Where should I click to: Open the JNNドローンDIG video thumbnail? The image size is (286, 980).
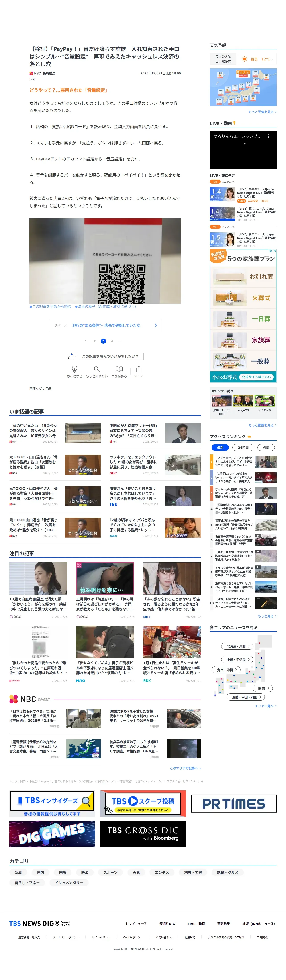[x=221, y=401]
